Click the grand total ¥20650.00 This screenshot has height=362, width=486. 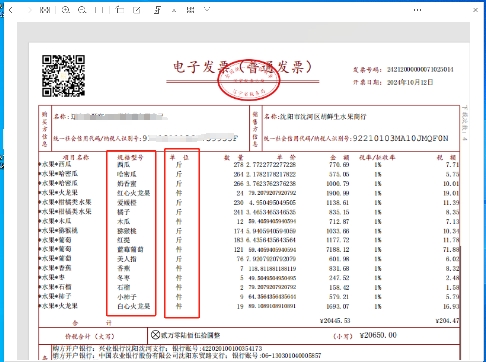(378, 335)
